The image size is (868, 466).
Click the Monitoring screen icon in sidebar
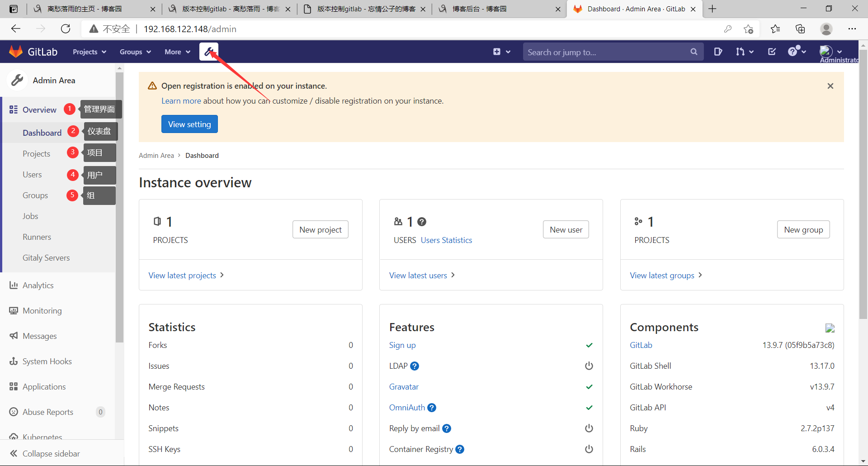click(x=14, y=310)
